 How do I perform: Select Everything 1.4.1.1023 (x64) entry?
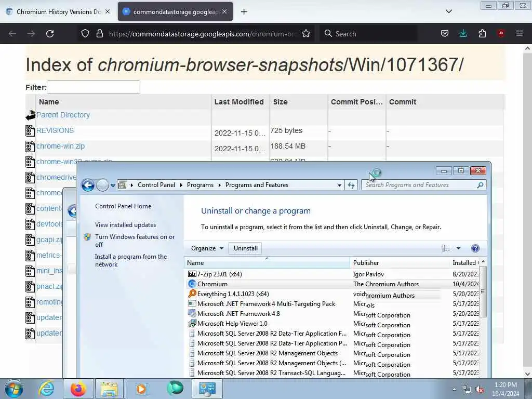[233, 294]
